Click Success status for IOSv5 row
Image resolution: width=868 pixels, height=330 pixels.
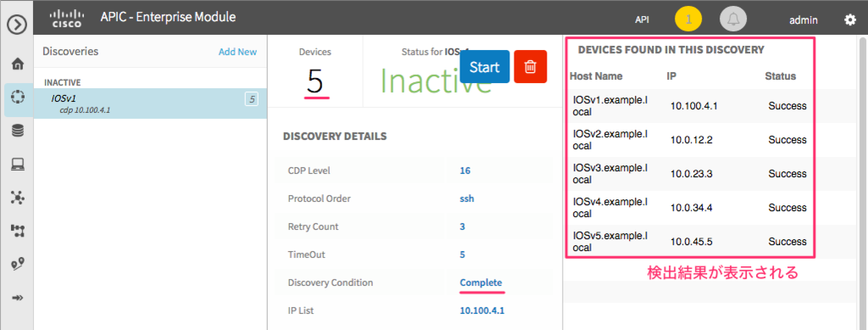coord(787,242)
